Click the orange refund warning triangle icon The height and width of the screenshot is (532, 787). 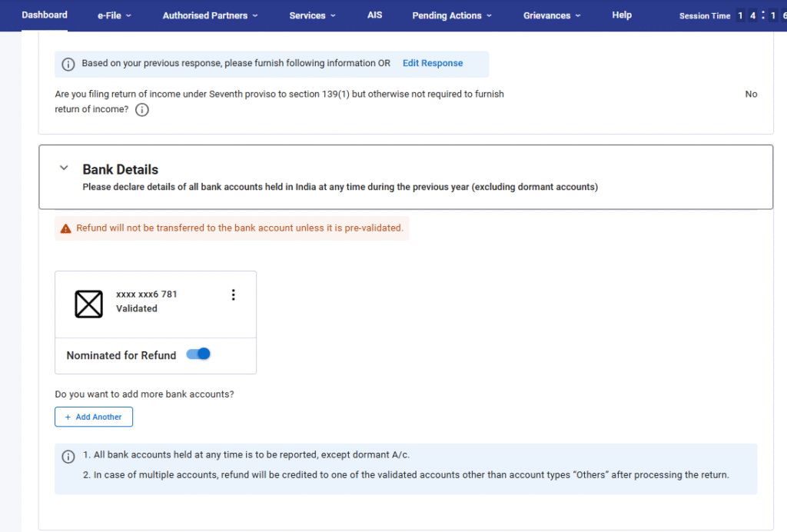click(66, 228)
